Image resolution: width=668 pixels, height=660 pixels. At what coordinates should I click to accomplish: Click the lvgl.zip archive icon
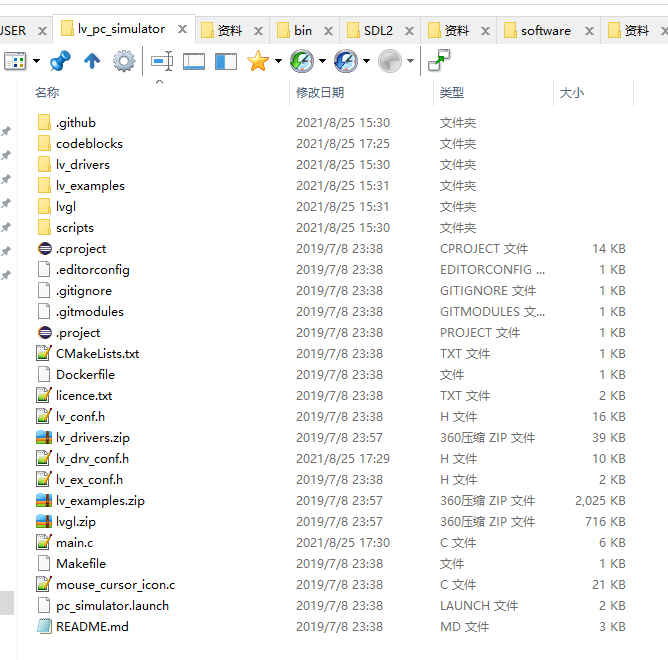click(x=44, y=522)
